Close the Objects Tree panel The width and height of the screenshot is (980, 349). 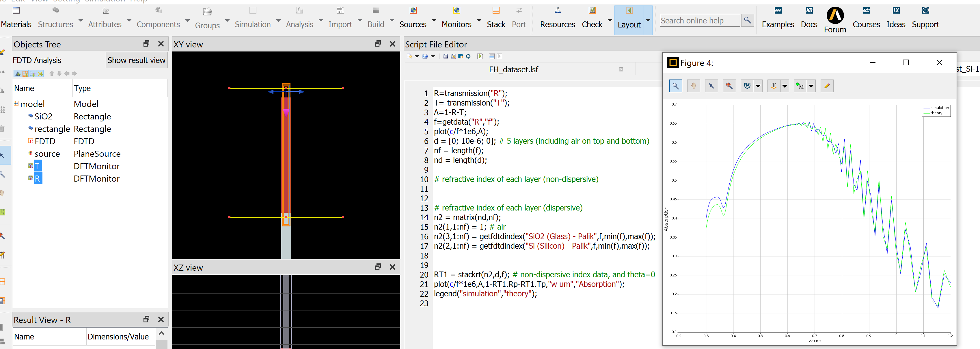click(161, 44)
